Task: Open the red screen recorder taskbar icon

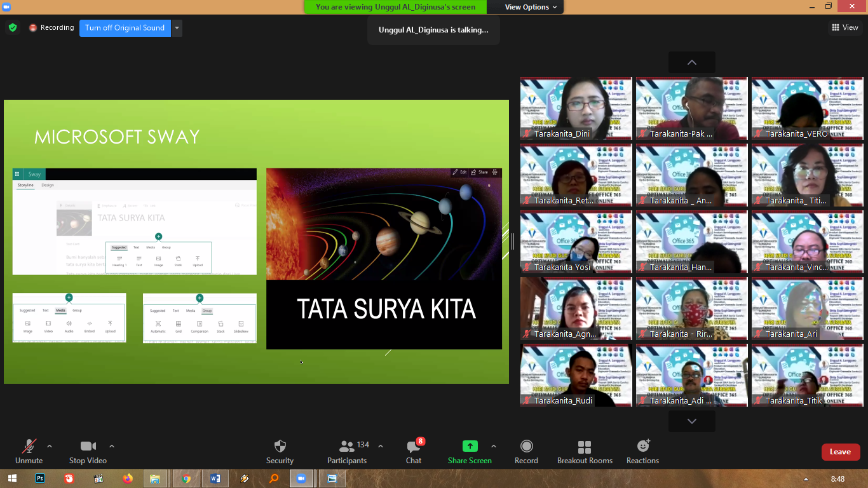Action: click(x=69, y=478)
